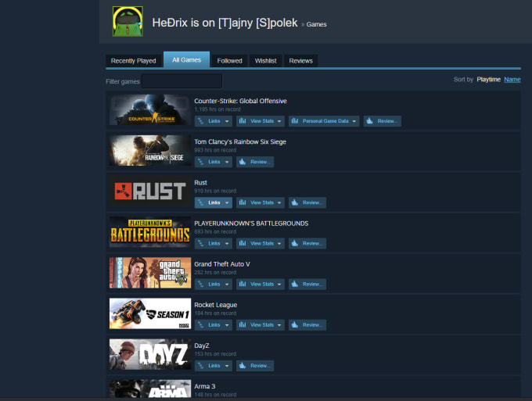The image size is (532, 401).
Task: Expand View Stats dropdown arrow for BATTLEGROUNDS
Action: coord(279,244)
